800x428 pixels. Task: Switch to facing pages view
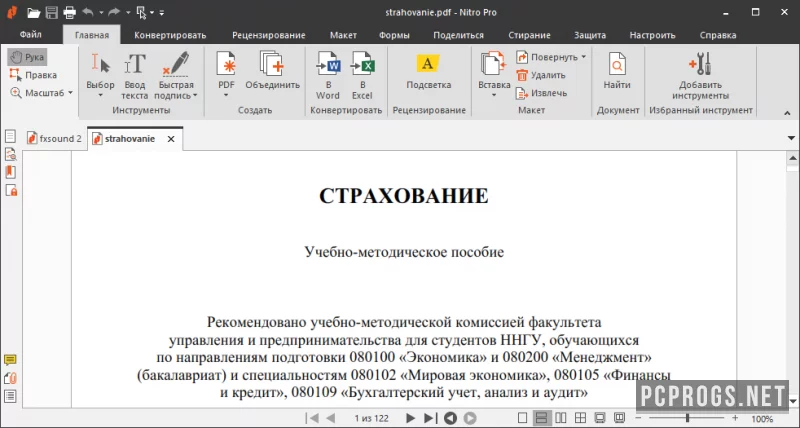[x=561, y=418]
